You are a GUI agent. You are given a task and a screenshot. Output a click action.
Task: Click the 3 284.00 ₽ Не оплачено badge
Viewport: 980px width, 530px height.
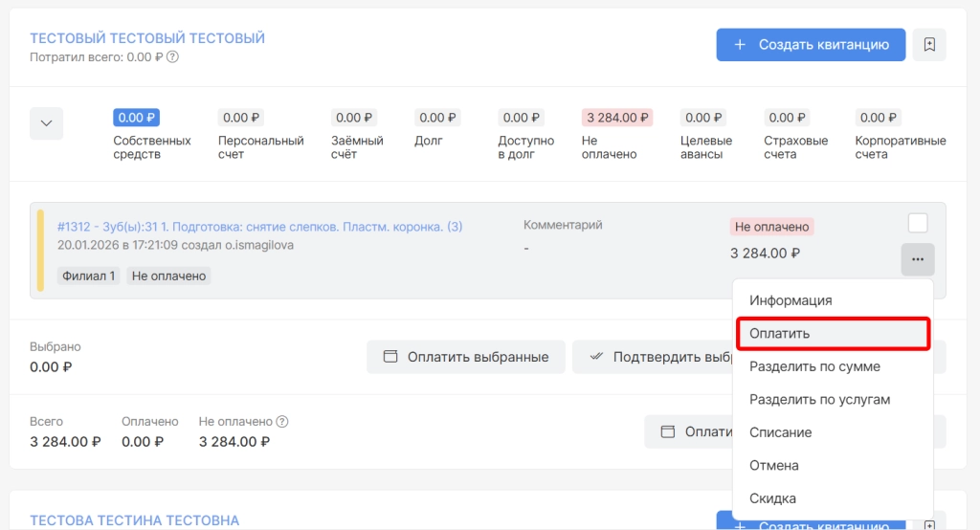pos(617,118)
